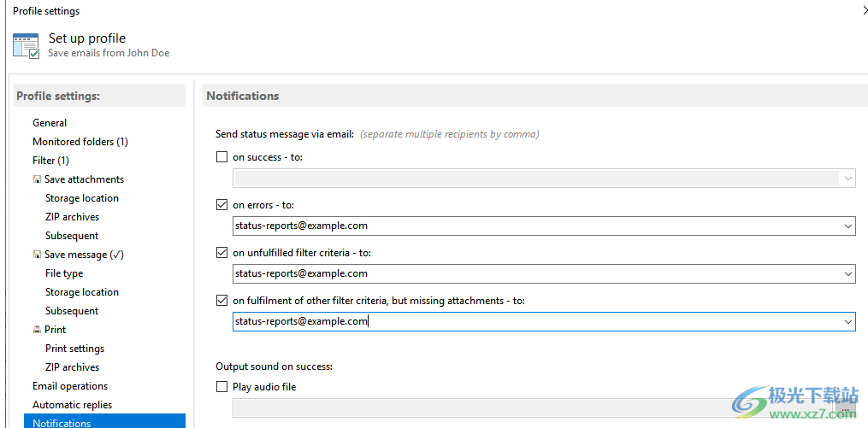Go to Filter (1) settings
Viewport: 868px width, 428px height.
[x=50, y=161]
